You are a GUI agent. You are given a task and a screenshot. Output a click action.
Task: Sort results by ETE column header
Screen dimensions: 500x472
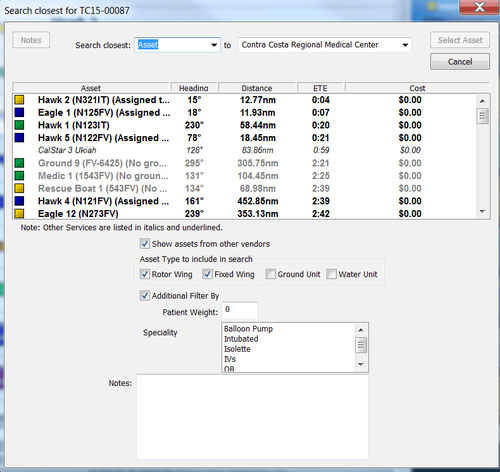[320, 88]
